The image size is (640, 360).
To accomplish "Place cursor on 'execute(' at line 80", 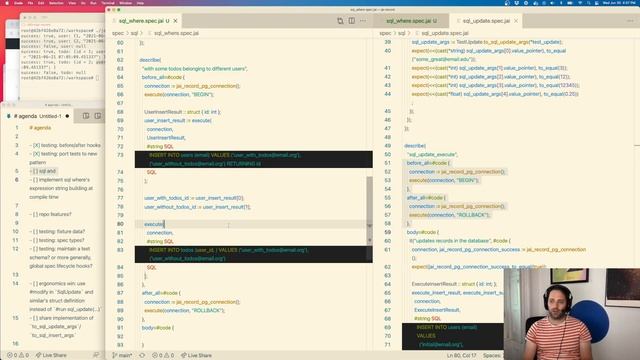I will 154,224.
